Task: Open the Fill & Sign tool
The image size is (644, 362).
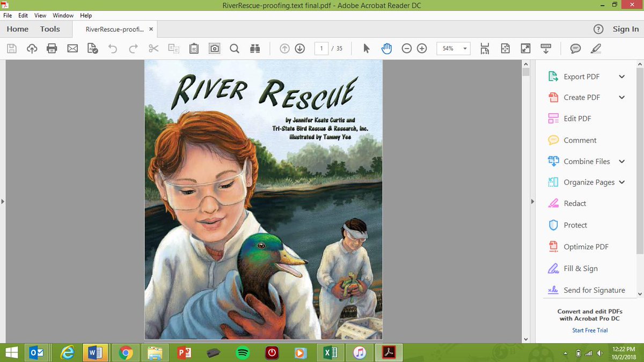Action: click(x=580, y=269)
